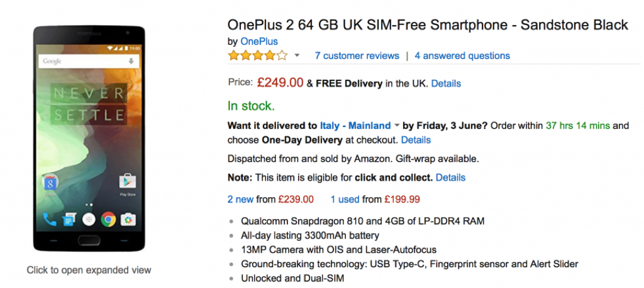Visit the OnePlus brand link
Screen dimensions: 644x288
tap(259, 41)
